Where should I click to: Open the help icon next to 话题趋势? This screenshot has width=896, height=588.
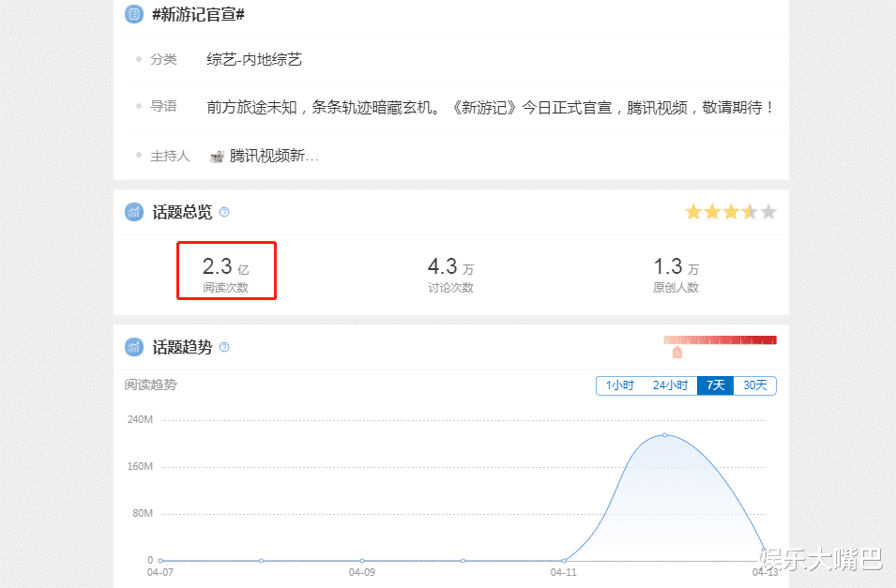224,347
